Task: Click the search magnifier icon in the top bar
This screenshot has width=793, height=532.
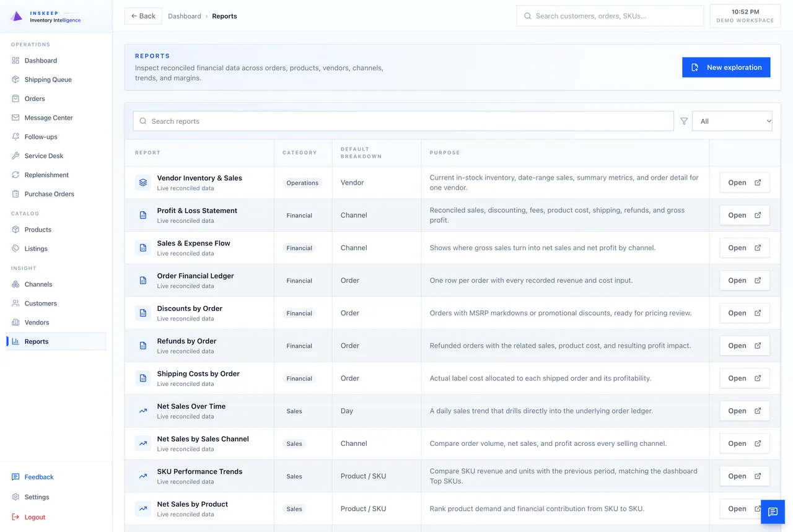Action: [x=528, y=16]
